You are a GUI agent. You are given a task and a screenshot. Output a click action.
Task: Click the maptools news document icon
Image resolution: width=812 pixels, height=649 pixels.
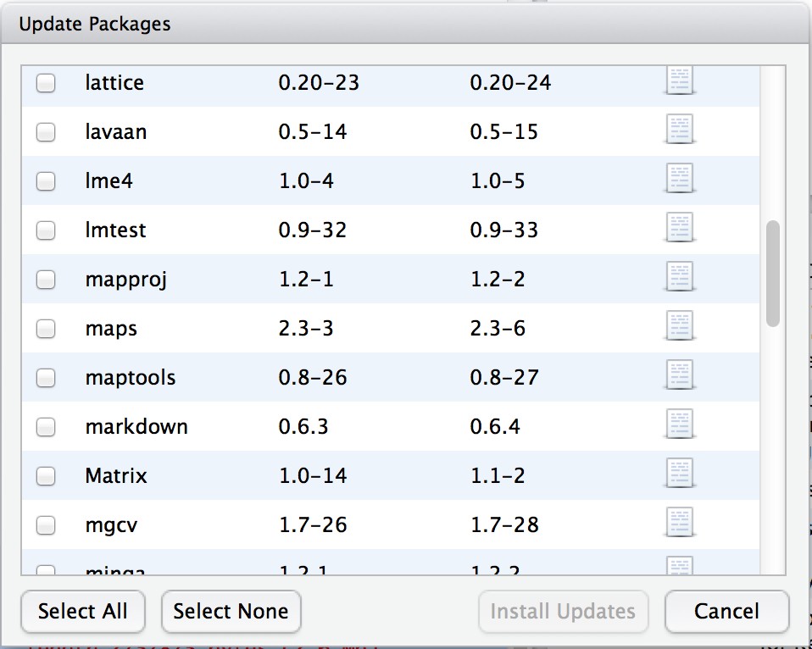pos(680,375)
